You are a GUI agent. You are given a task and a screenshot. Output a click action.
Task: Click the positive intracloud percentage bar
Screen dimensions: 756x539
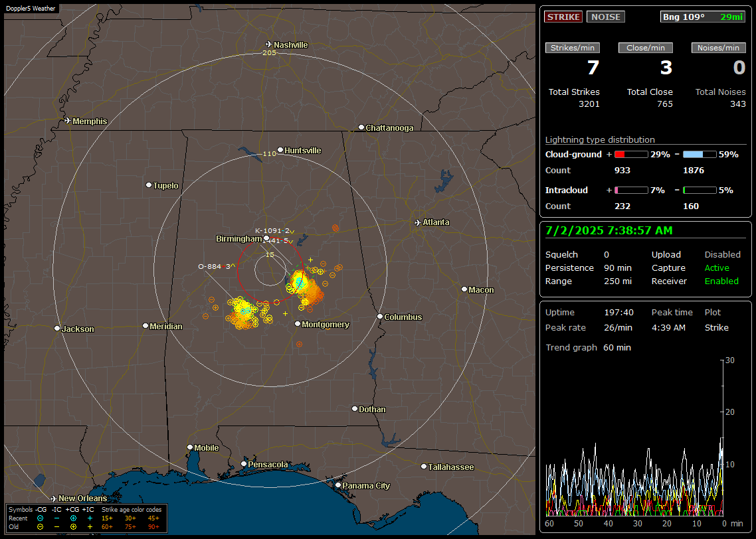(631, 191)
